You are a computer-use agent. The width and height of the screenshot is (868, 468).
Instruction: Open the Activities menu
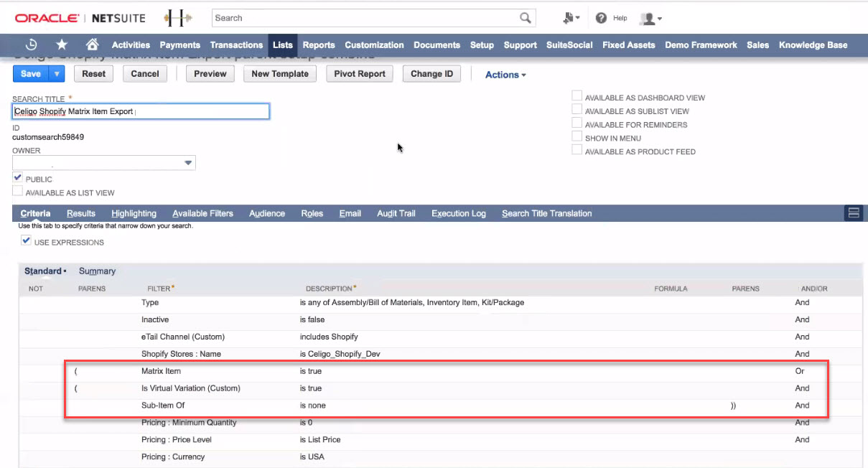(131, 45)
